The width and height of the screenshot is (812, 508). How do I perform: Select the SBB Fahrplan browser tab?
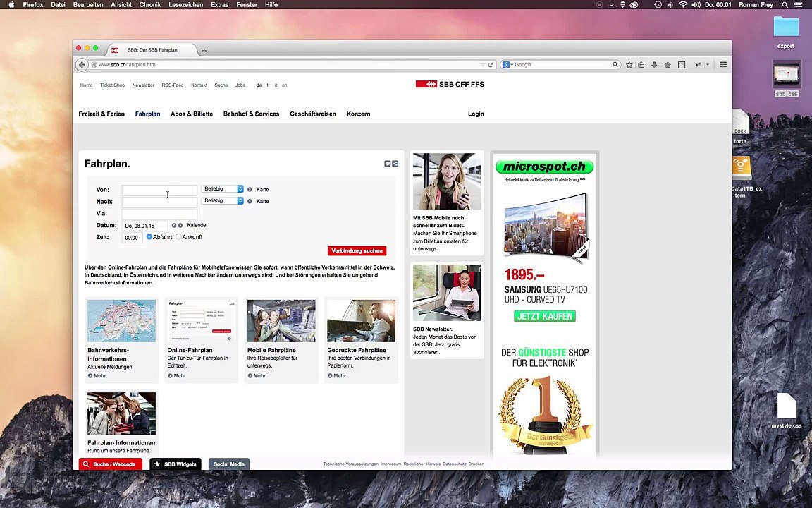click(x=152, y=50)
